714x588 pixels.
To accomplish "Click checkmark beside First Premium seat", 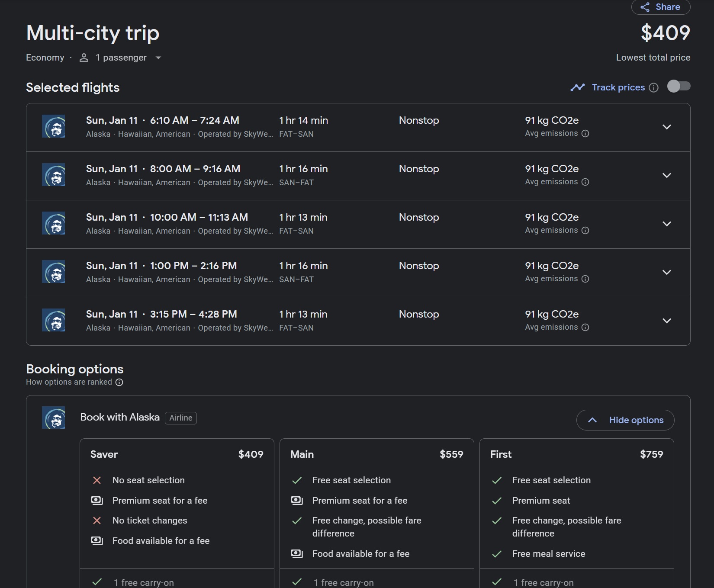I will coord(497,501).
